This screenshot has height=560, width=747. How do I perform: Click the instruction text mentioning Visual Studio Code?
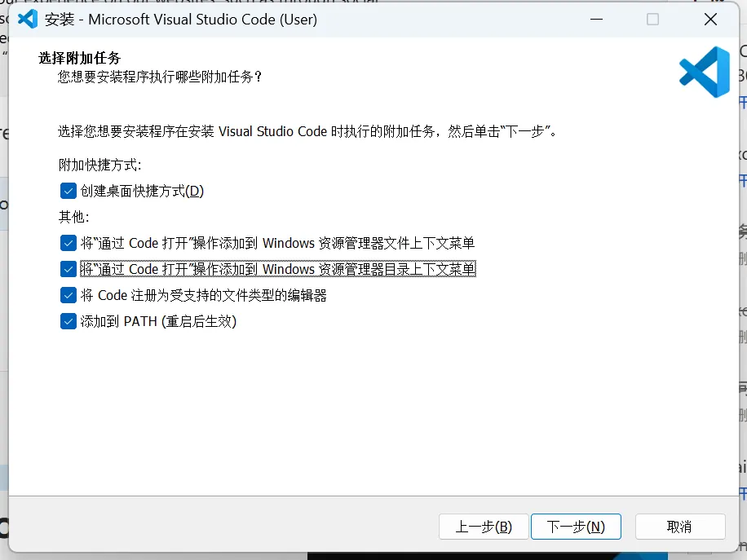(x=307, y=131)
